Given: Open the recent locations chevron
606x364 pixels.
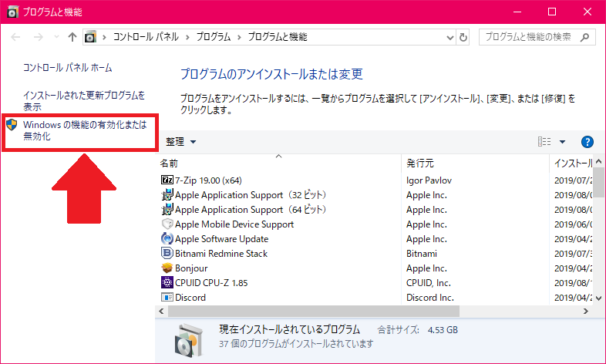Looking at the screenshot, I should tap(56, 37).
